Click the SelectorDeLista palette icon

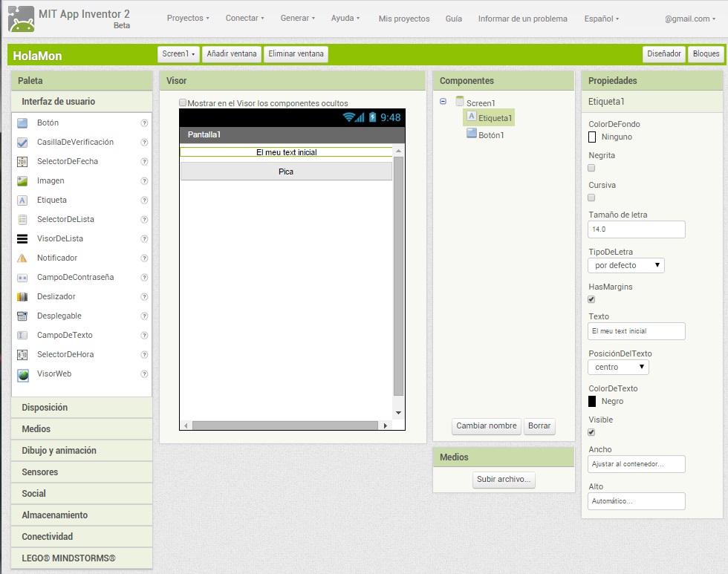click(22, 220)
